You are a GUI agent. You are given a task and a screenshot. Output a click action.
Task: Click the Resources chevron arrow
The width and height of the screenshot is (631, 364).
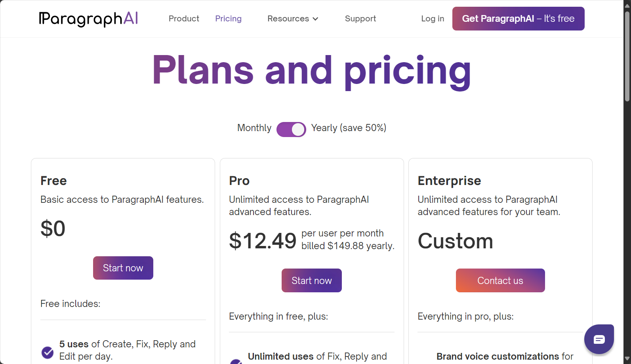(x=315, y=19)
